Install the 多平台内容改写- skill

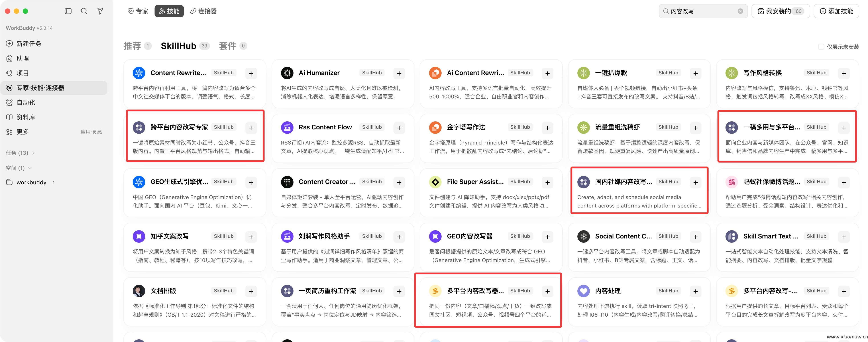844,291
